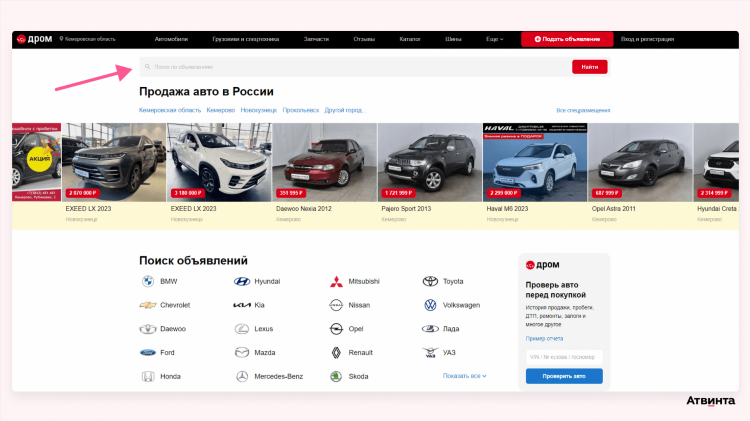Select the Lexus brand logo
The image size is (750, 421).
[242, 329]
